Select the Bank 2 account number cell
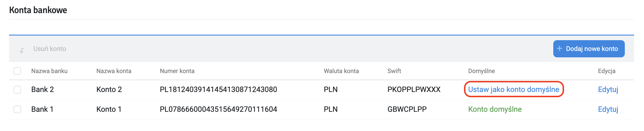This screenshot has height=131, width=644. point(218,89)
